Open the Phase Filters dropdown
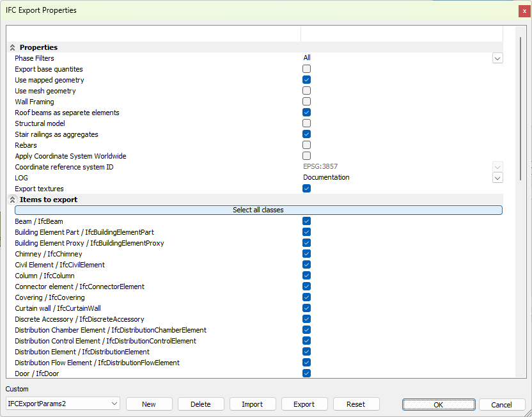Screen dimensions: 532x417 [x=497, y=58]
